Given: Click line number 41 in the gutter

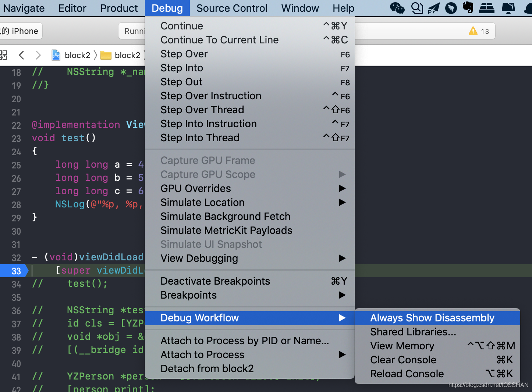Looking at the screenshot, I should [16, 377].
